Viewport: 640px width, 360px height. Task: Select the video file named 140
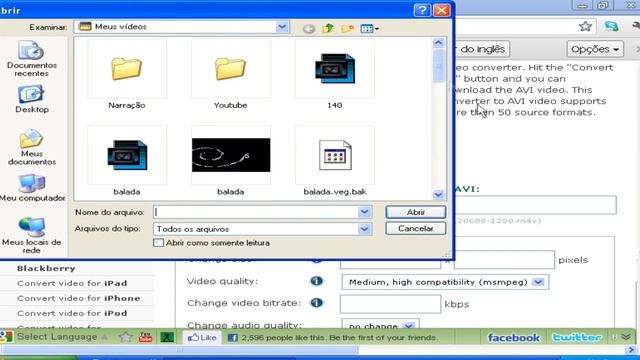(x=334, y=74)
